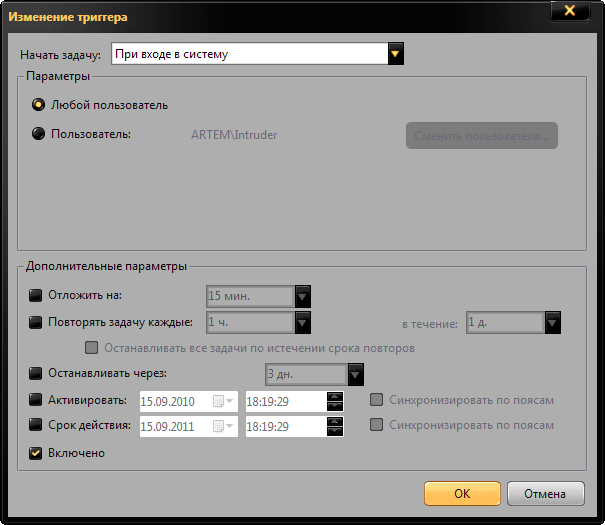Click 'Сменить пользователя...' button

click(482, 136)
